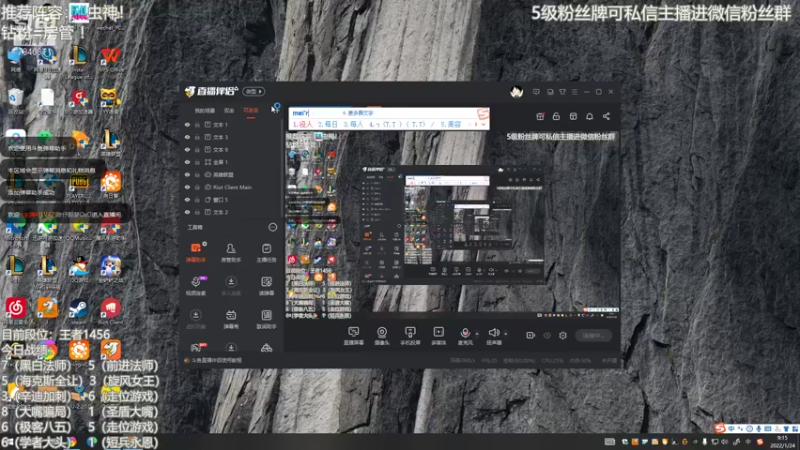Open the speaker device dropdown arrow
The height and width of the screenshot is (450, 800).
[506, 334]
